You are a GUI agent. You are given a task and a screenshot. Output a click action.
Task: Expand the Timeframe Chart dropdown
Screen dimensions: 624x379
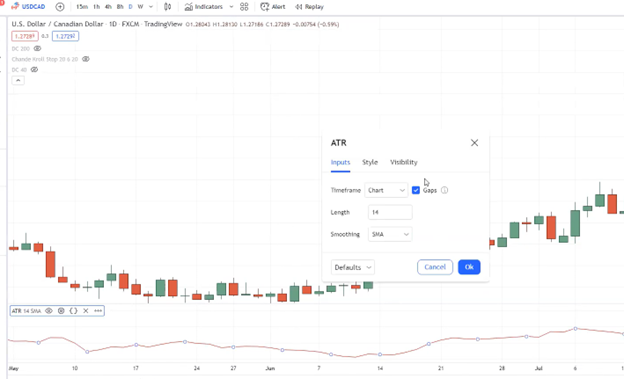click(x=386, y=190)
